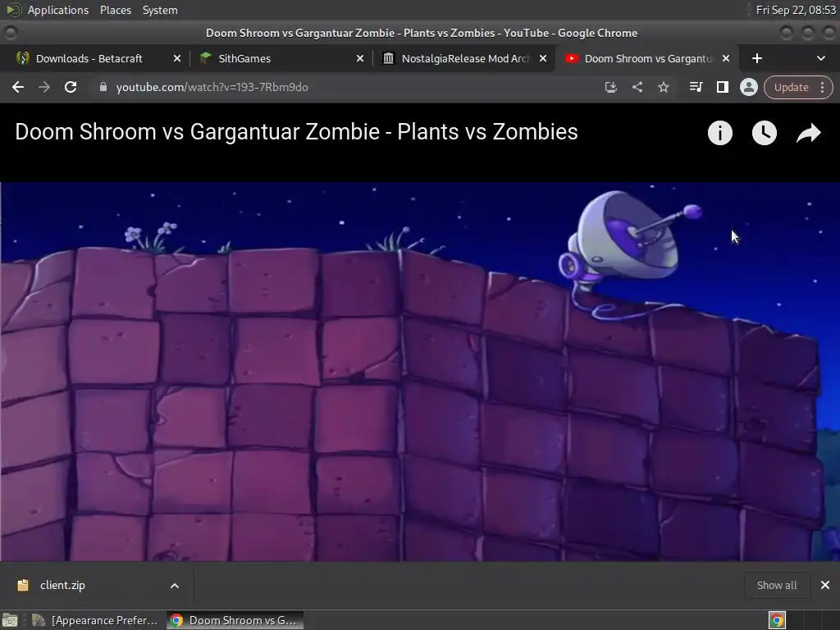Open downloaded client.zip file

pyautogui.click(x=62, y=585)
